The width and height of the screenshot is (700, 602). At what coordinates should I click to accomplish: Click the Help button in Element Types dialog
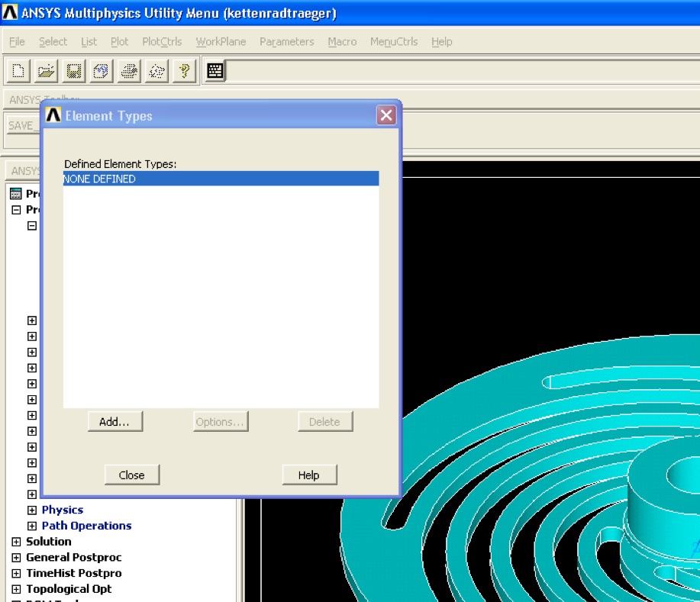[x=309, y=475]
